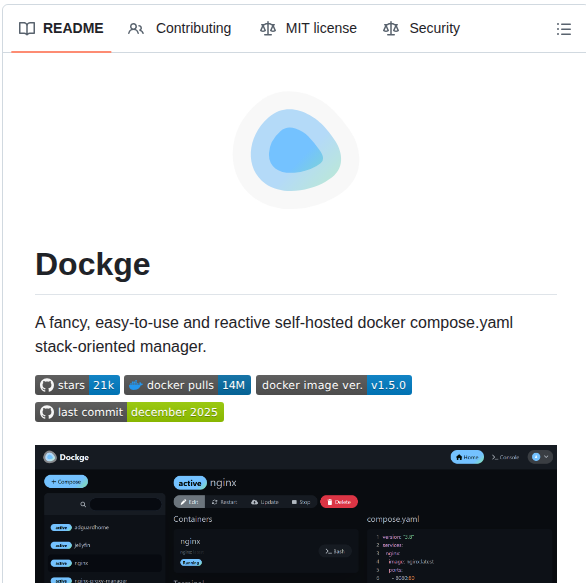Click Docker whale icon in pulls badge
586x583 pixels.
tap(136, 385)
